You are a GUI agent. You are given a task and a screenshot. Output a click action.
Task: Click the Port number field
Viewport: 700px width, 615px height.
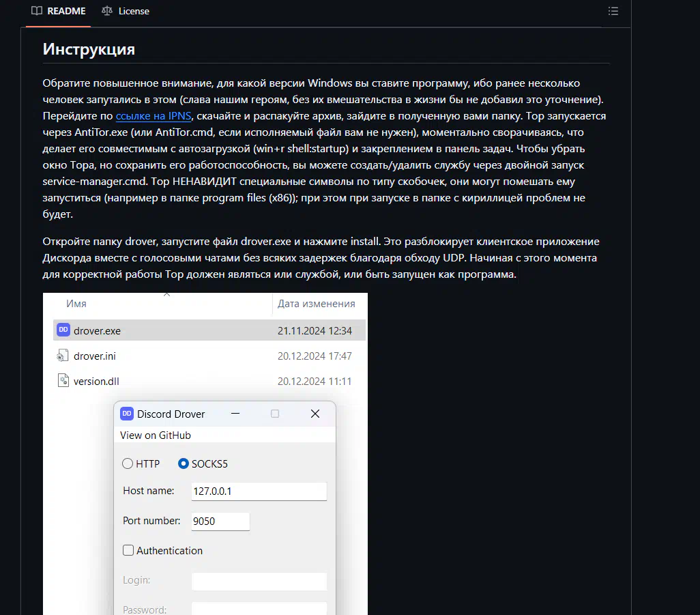pos(220,521)
